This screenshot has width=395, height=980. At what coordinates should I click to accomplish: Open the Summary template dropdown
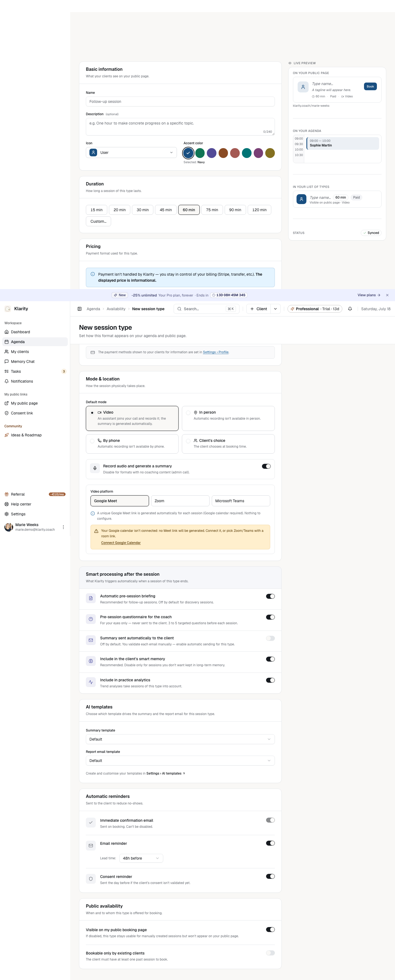[180, 739]
